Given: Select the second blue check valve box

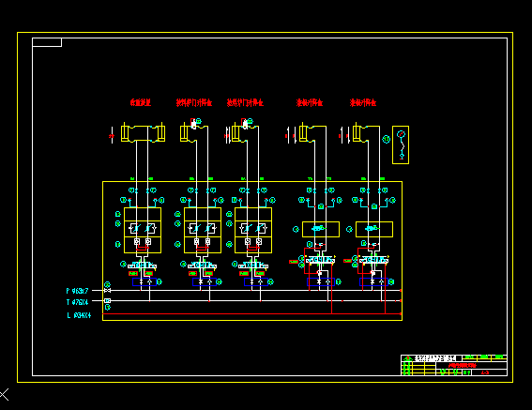Looking at the screenshot, I should coord(205,281).
